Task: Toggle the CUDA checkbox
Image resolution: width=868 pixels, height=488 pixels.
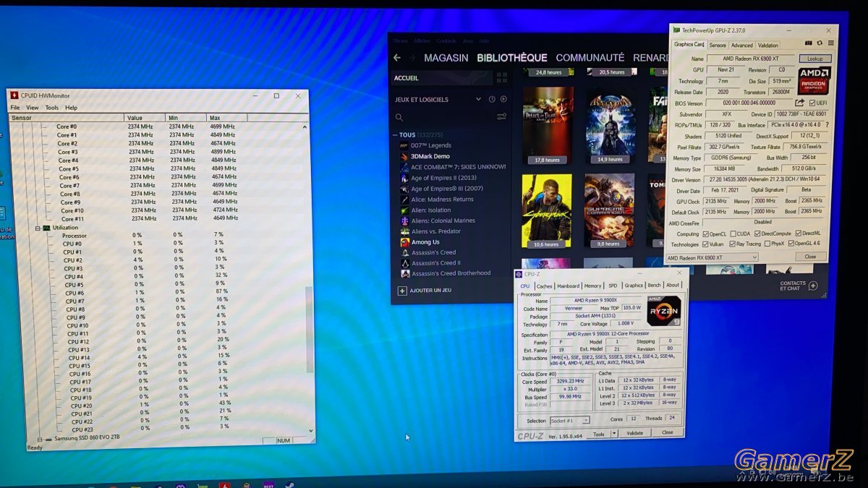Action: [733, 234]
